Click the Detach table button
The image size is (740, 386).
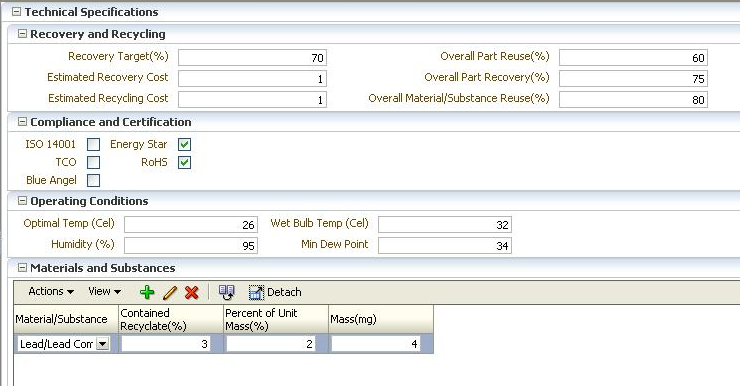coord(275,293)
